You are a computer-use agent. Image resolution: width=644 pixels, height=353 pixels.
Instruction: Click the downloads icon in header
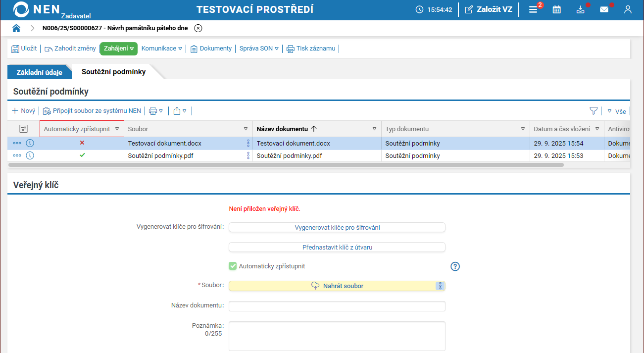pos(581,9)
